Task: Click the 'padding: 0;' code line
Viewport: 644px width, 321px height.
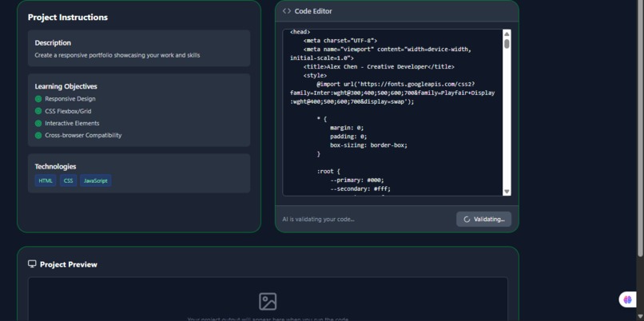Action: (x=348, y=137)
